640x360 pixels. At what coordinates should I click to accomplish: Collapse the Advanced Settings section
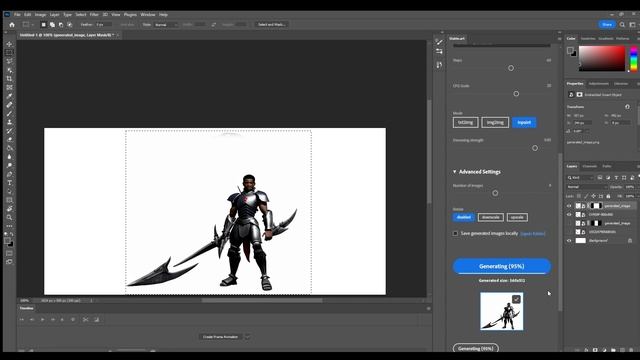click(476, 172)
